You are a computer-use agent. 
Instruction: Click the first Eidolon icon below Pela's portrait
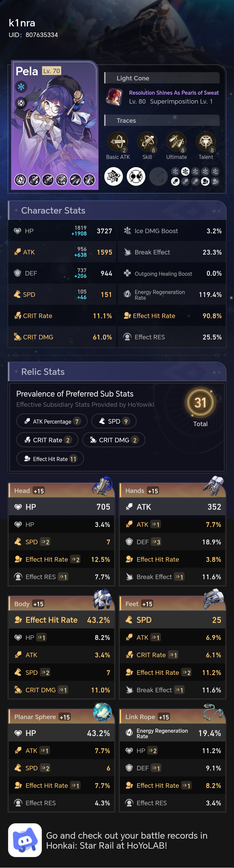(x=21, y=180)
